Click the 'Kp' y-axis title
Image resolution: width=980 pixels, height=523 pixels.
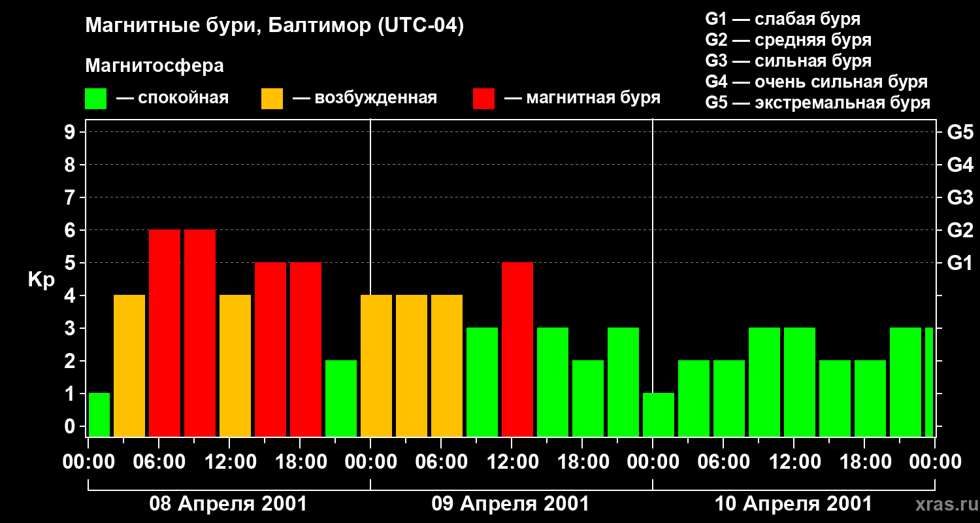point(41,280)
